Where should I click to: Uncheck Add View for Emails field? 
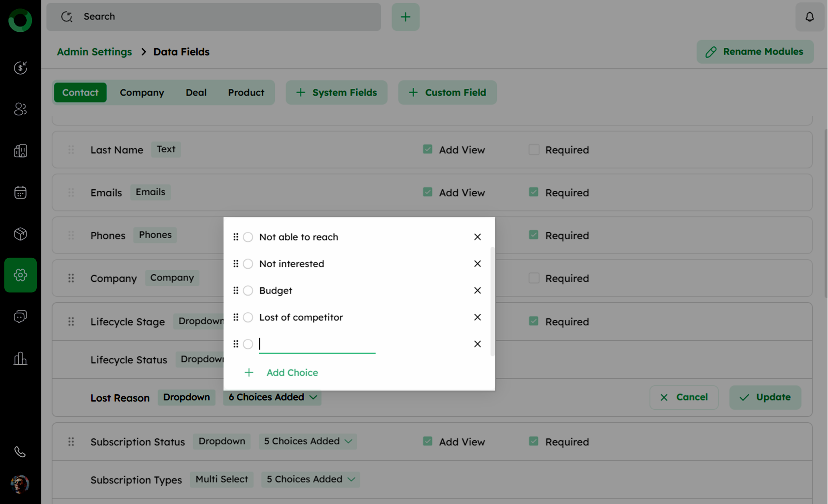[427, 192]
